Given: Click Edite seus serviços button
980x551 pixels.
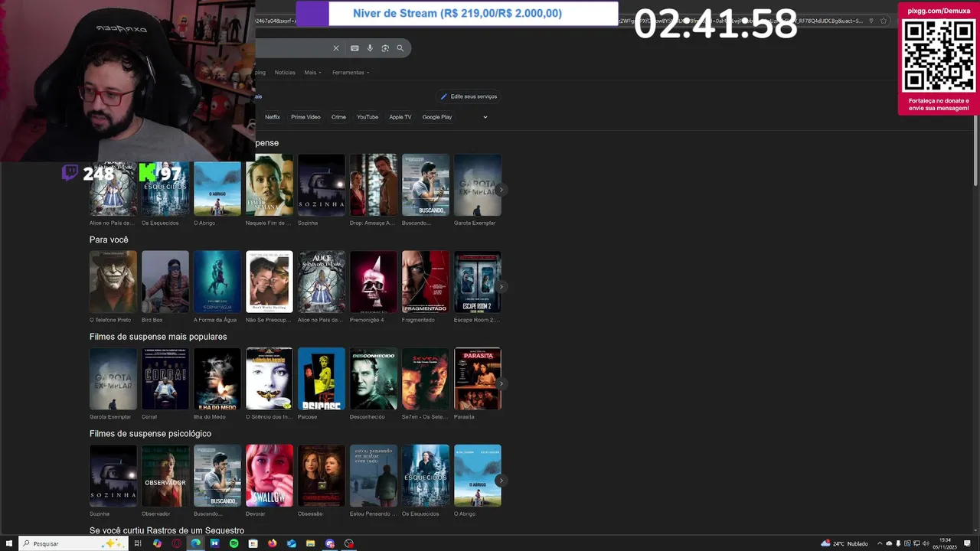Looking at the screenshot, I should pyautogui.click(x=469, y=96).
